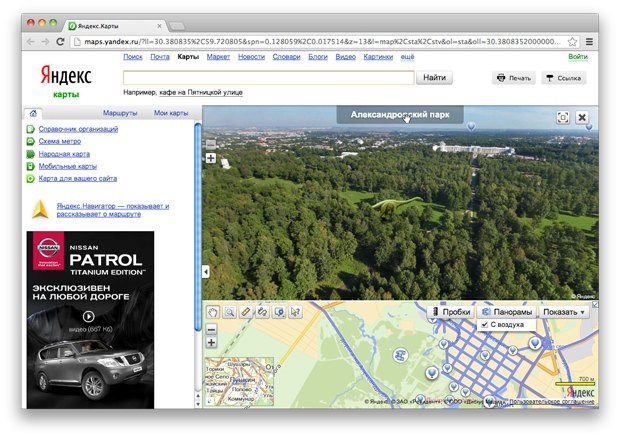This screenshot has height=438, width=620.
Task: Click the Печать print button
Action: (x=514, y=78)
